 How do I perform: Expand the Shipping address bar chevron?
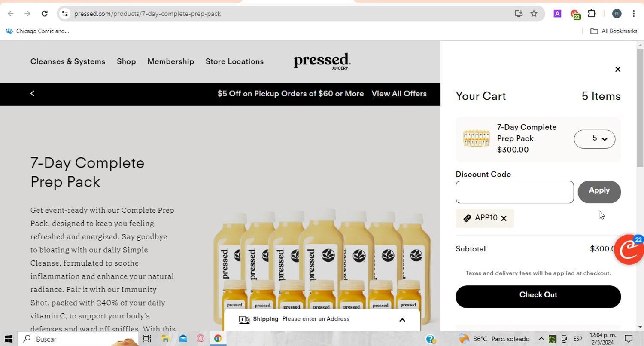pos(402,320)
